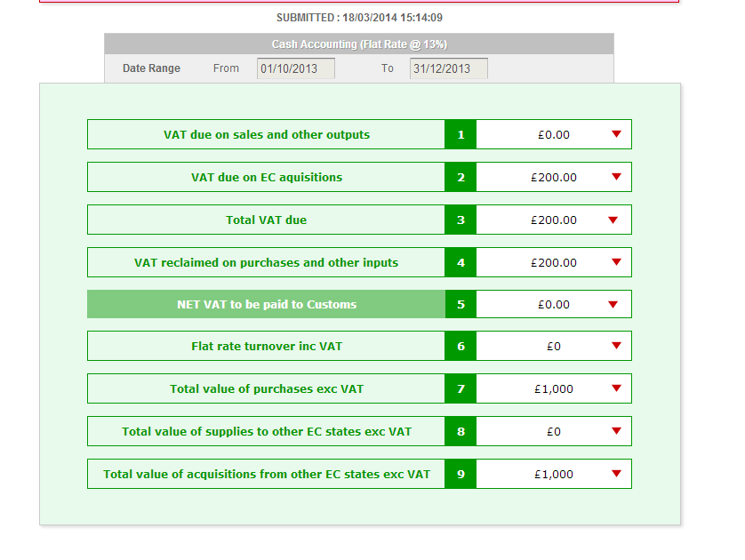The image size is (745, 560).
Task: Click the From date field 01/10/2013
Action: point(295,68)
